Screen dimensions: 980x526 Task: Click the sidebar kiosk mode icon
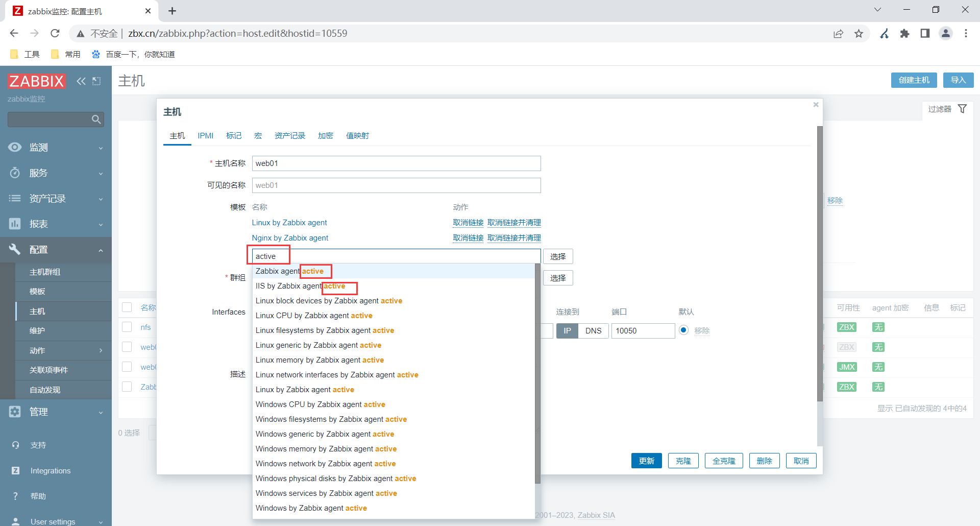pyautogui.click(x=96, y=81)
